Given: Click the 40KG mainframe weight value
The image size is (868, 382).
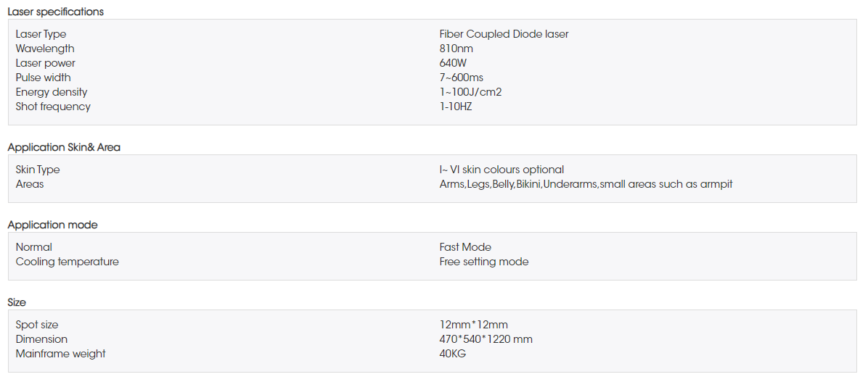Looking at the screenshot, I should pos(453,354).
